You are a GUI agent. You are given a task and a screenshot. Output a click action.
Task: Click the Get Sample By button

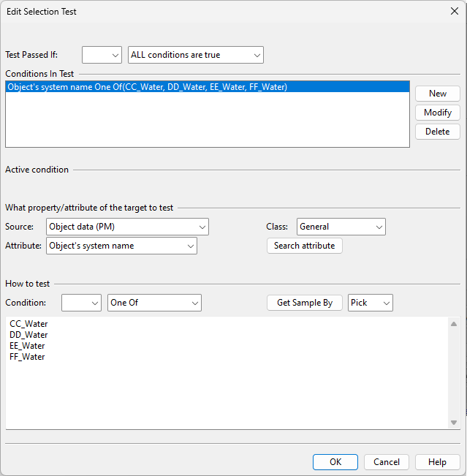tap(304, 303)
